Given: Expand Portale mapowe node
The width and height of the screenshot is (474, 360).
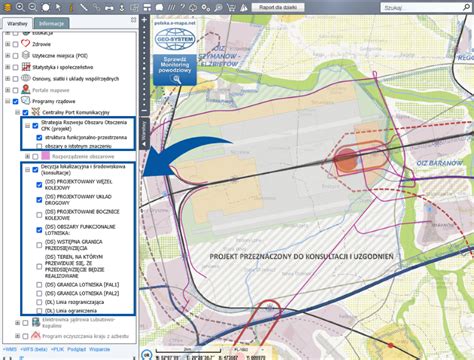Looking at the screenshot, I should 7,90.
